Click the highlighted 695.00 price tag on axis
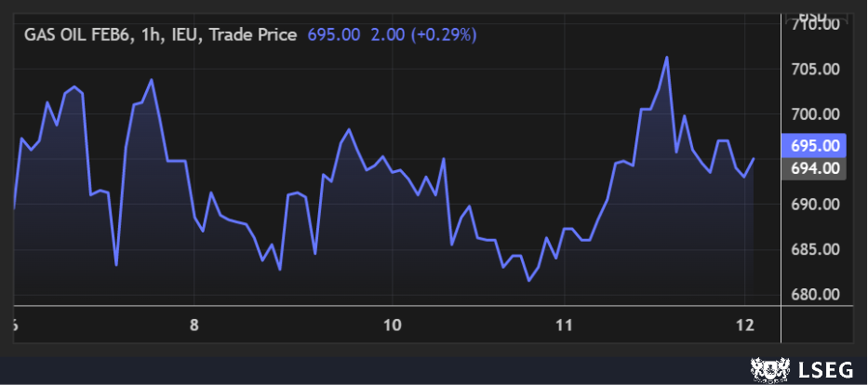 click(816, 146)
